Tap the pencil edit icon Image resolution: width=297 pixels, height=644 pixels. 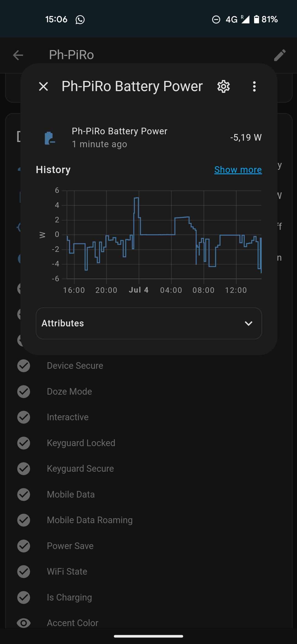[x=280, y=55]
